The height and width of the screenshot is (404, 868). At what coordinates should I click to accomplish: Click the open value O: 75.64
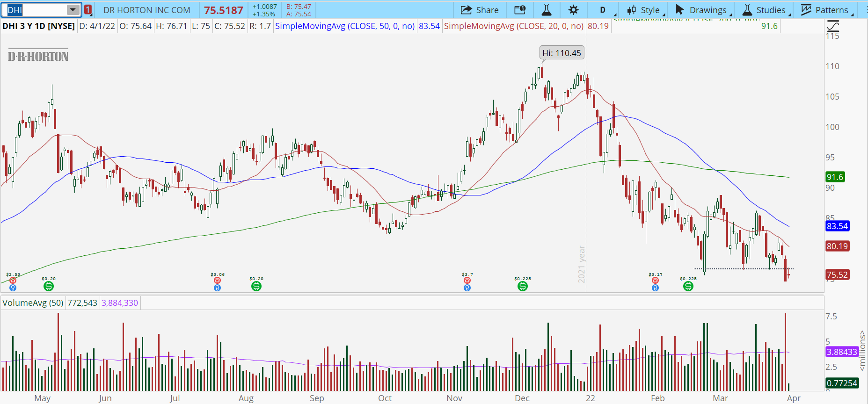136,26
